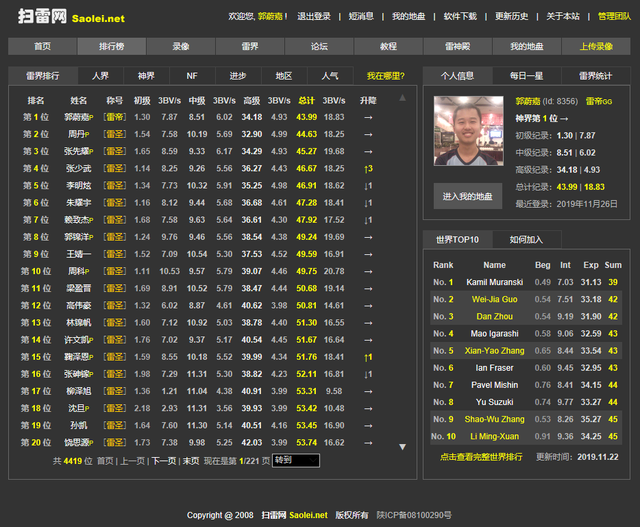
Task: Go to 下一页 next page
Action: (164, 461)
